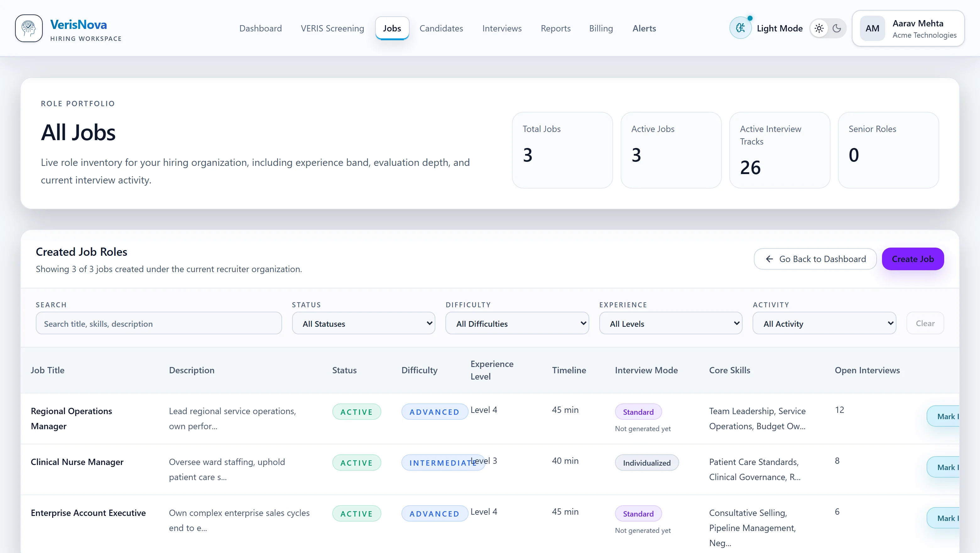
Task: Click the Active Interview Tracks card
Action: point(780,150)
